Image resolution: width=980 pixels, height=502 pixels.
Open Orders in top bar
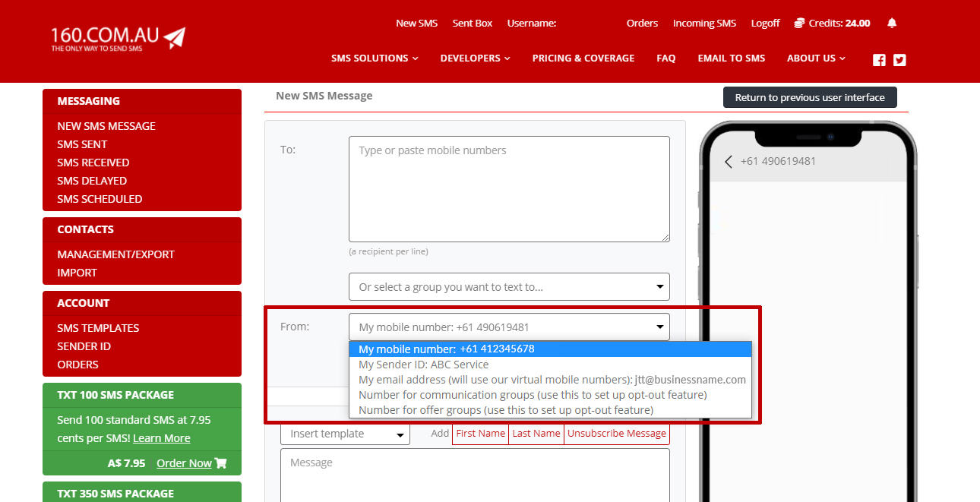click(x=642, y=24)
